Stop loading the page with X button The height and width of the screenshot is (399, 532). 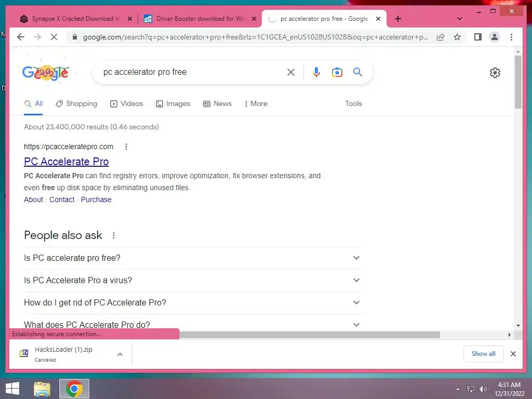[x=54, y=37]
